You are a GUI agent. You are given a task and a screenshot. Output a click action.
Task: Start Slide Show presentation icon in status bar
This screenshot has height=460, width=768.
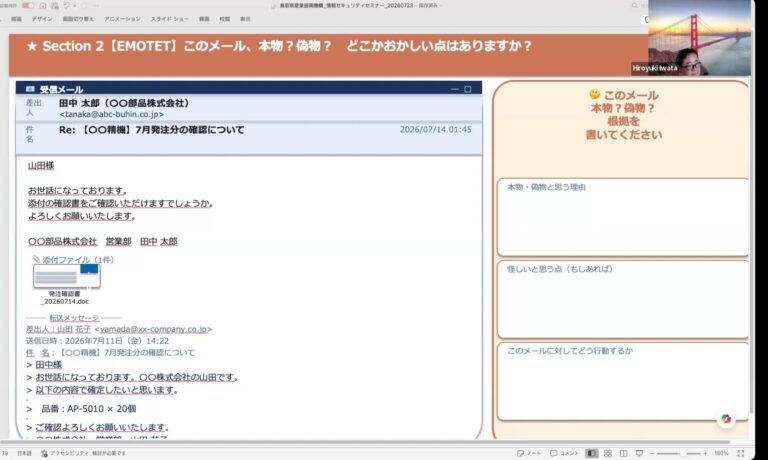point(639,453)
